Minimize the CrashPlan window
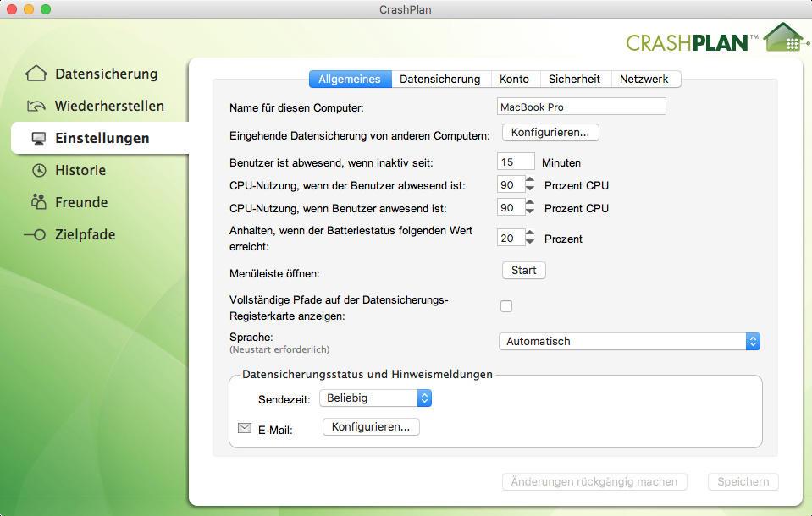 [x=29, y=9]
